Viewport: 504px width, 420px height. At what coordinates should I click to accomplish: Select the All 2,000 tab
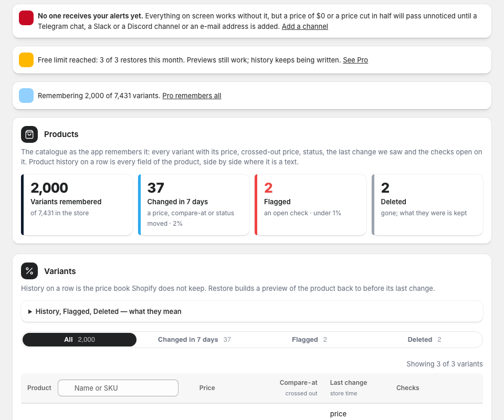pos(79,340)
